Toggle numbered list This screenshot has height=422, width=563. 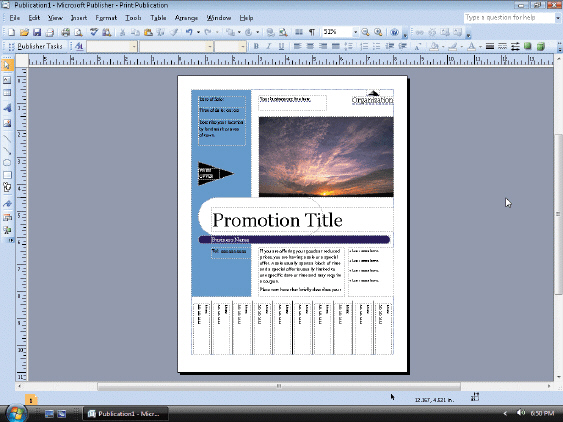(x=364, y=46)
